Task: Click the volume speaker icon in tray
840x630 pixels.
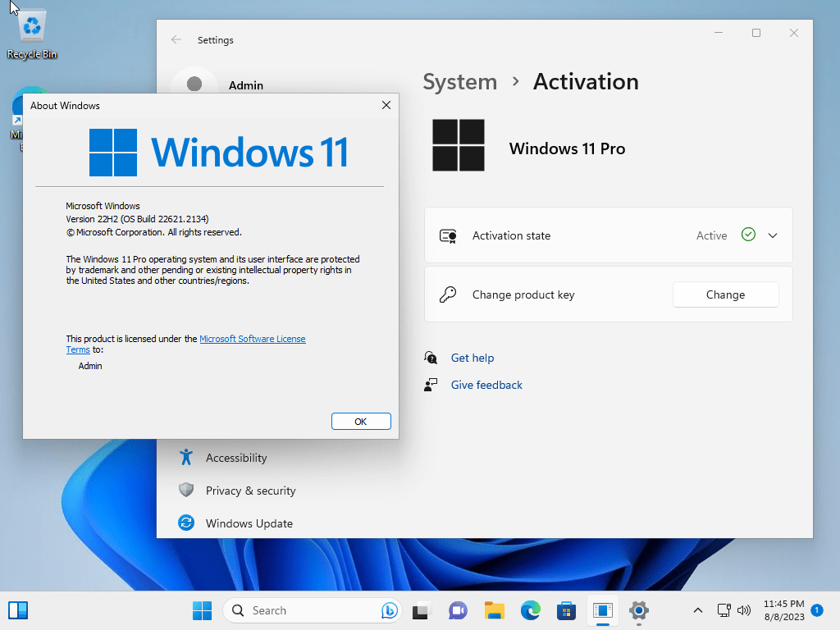Action: pyautogui.click(x=743, y=610)
